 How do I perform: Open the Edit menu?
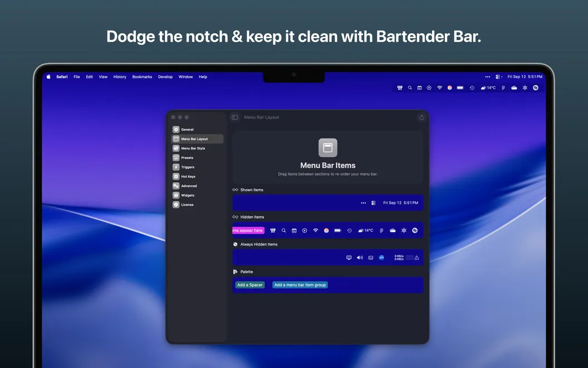click(x=89, y=76)
